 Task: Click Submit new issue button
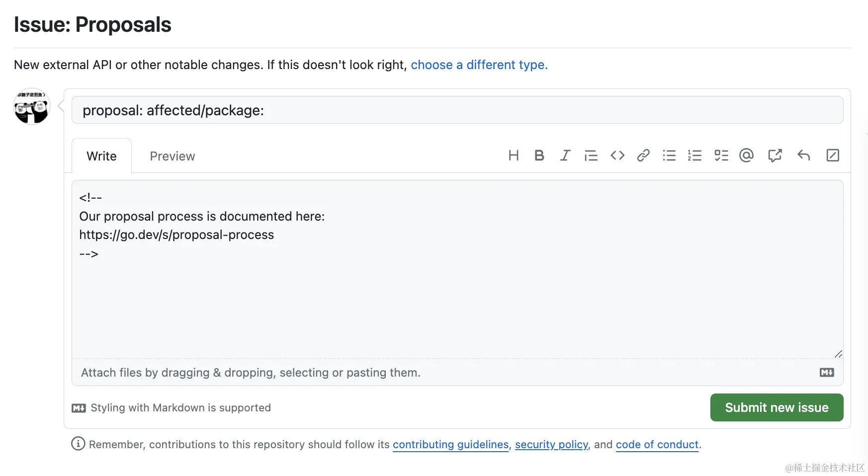(777, 407)
